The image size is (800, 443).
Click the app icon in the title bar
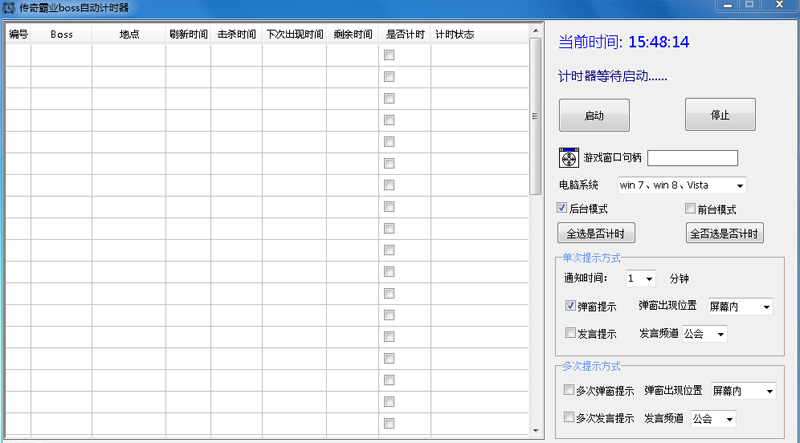(9, 8)
